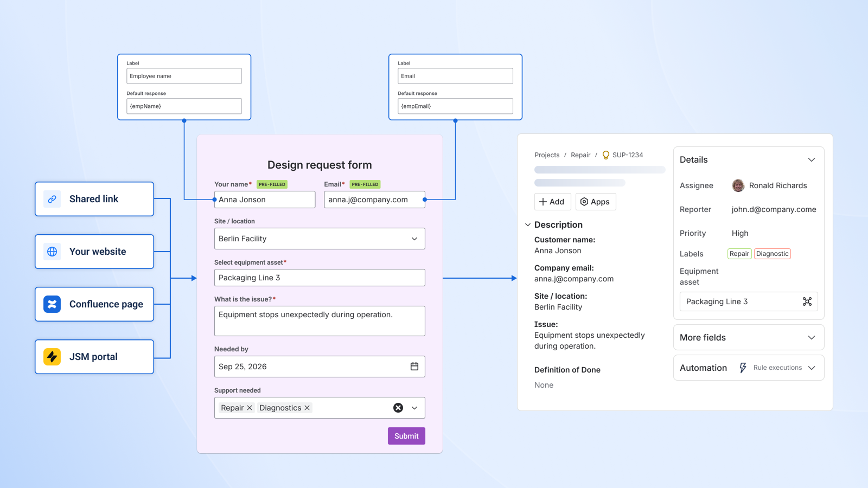Click the JSM portal lightning icon
The image size is (868, 488).
pyautogui.click(x=52, y=357)
